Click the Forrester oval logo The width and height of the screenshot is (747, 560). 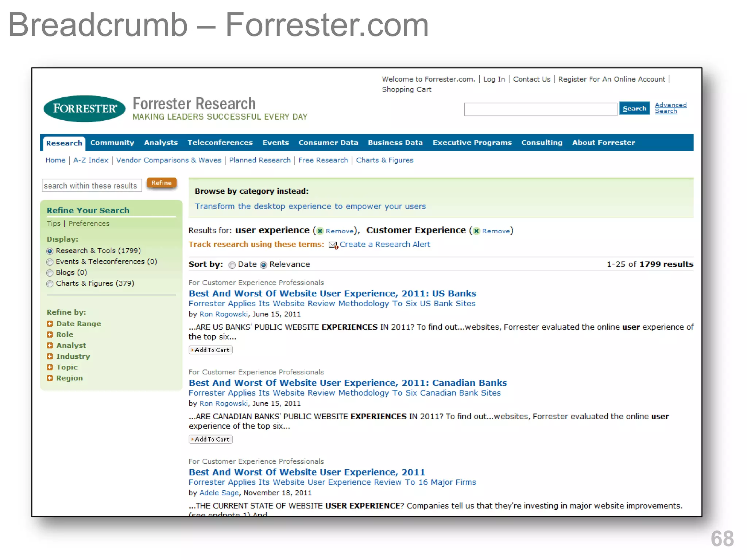click(84, 108)
